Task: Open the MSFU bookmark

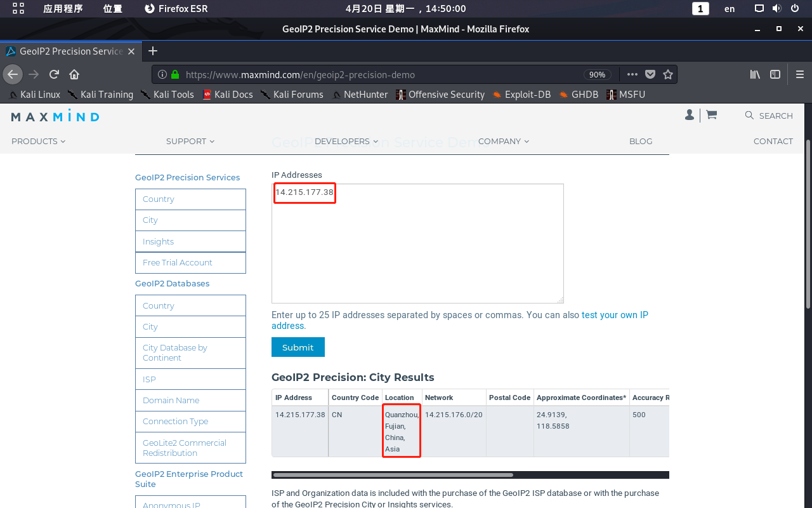Action: pyautogui.click(x=625, y=95)
